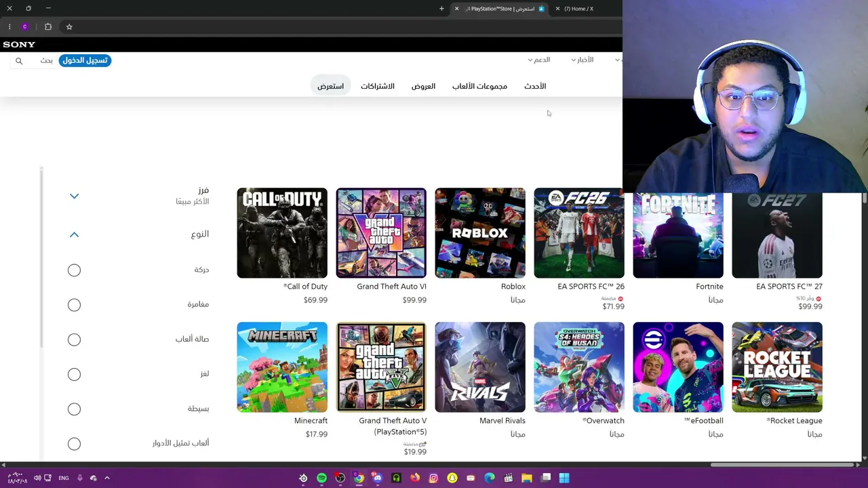This screenshot has width=868, height=488.
Task: Open the Chrome profile avatar
Action: (x=25, y=26)
